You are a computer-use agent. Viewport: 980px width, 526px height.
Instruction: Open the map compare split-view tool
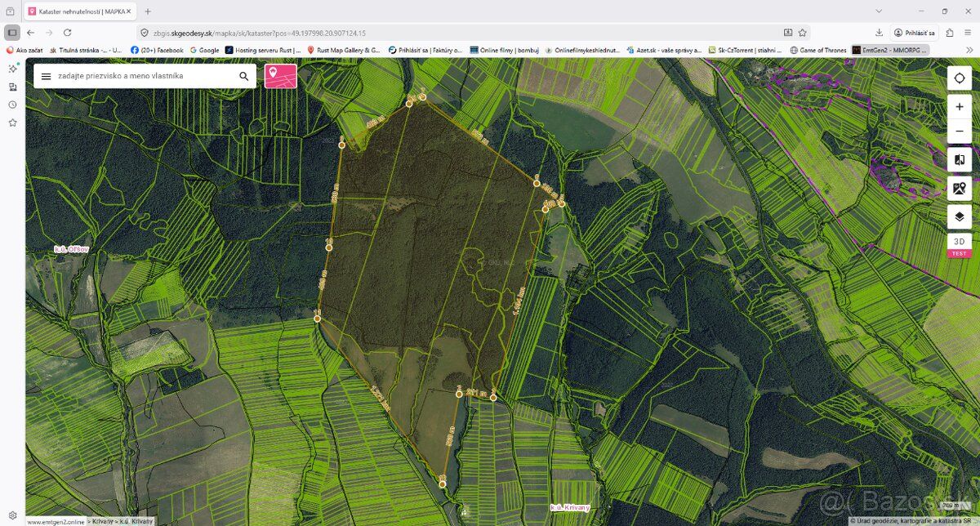click(x=959, y=160)
